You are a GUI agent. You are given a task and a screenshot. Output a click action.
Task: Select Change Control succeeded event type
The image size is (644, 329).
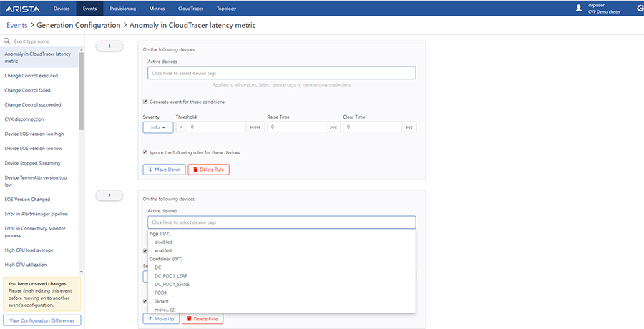pyautogui.click(x=39, y=104)
